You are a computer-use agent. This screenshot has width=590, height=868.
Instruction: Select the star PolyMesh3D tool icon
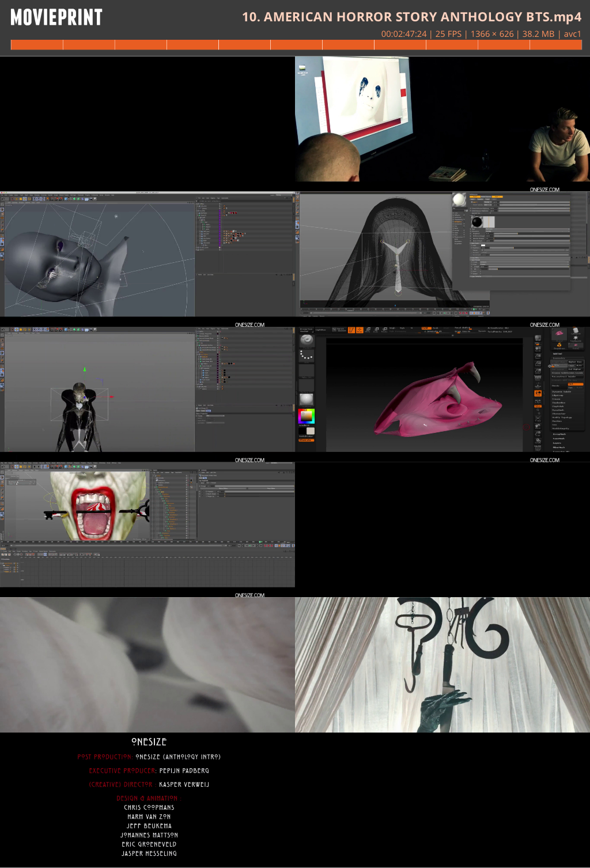tap(576, 337)
